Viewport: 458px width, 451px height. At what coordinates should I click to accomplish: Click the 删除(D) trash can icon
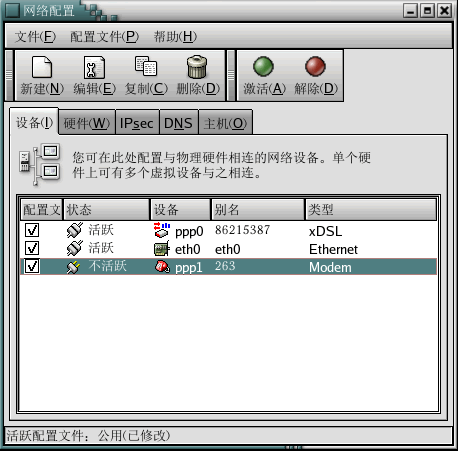click(197, 67)
